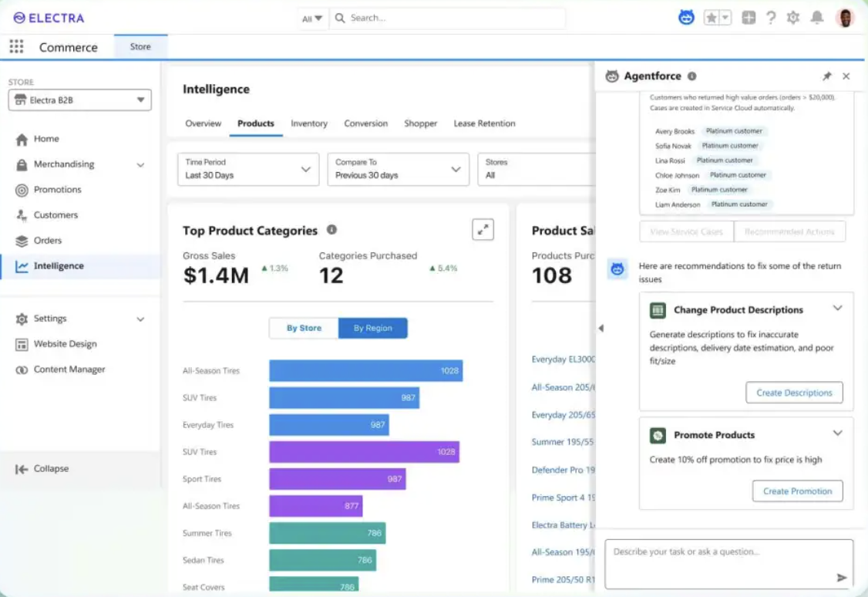Click info icon beside Top Product Categories
The height and width of the screenshot is (597, 868).
331,229
